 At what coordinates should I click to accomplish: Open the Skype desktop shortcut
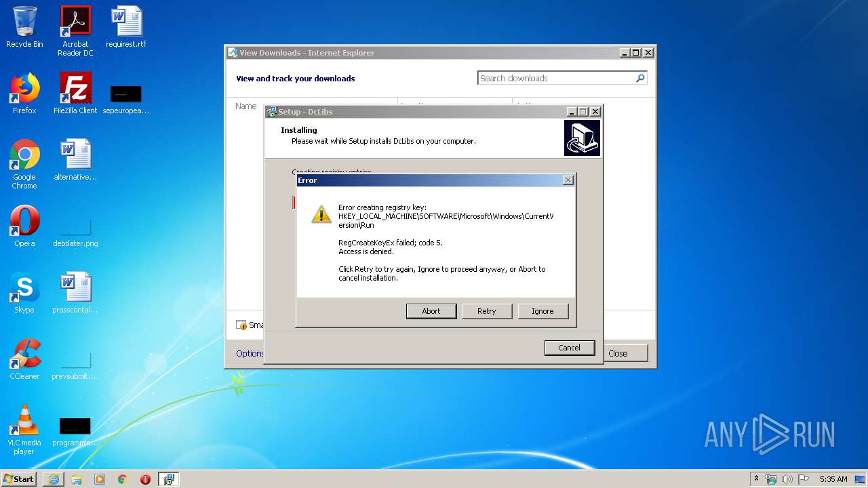tap(24, 293)
